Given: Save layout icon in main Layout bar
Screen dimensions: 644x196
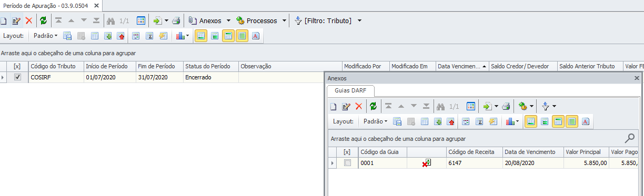Looking at the screenshot, I should click(67, 36).
